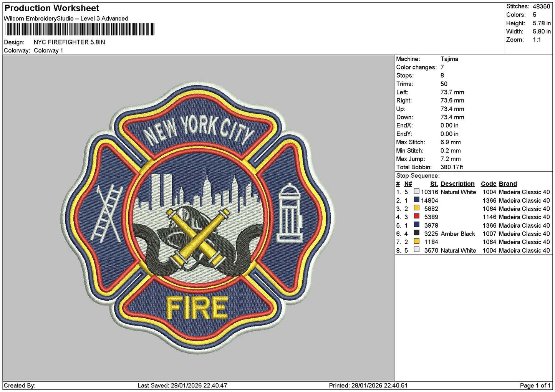Click the barcode under the Wilcom subtitle
This screenshot has height=392, width=555.
point(80,30)
